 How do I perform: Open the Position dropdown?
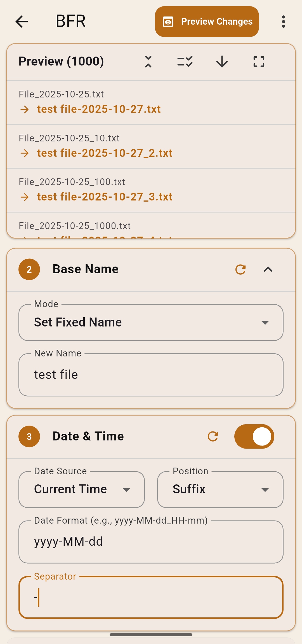point(220,489)
